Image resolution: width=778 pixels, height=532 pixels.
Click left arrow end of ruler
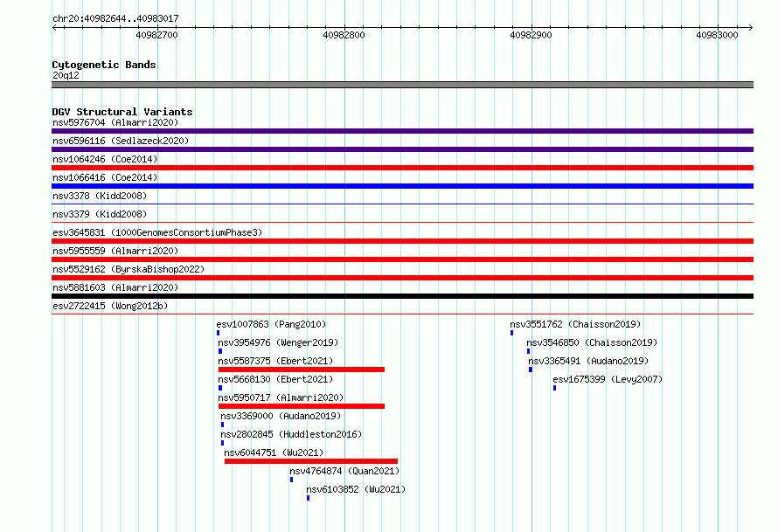54,27
